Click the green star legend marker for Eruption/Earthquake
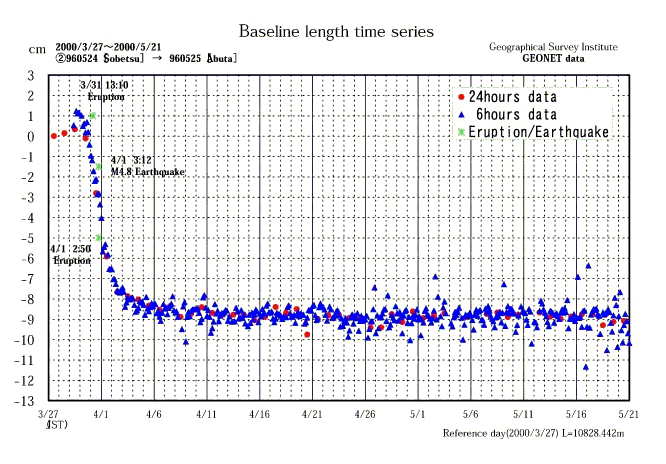This screenshot has height=464, width=666. pos(461,132)
